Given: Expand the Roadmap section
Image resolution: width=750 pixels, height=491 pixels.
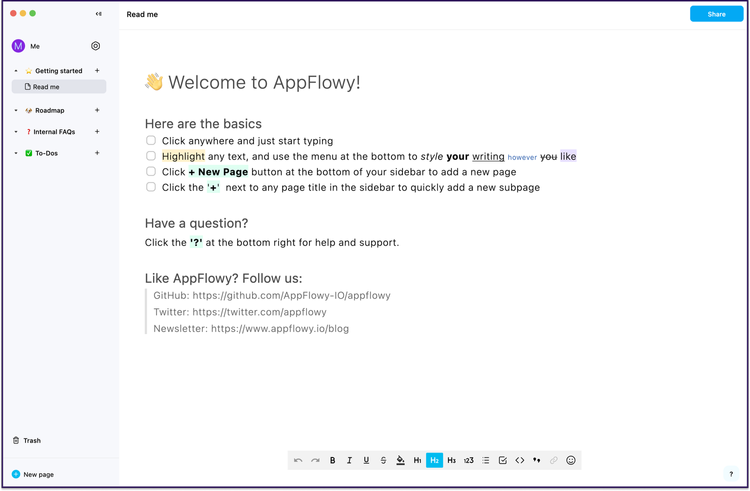Looking at the screenshot, I should point(16,110).
